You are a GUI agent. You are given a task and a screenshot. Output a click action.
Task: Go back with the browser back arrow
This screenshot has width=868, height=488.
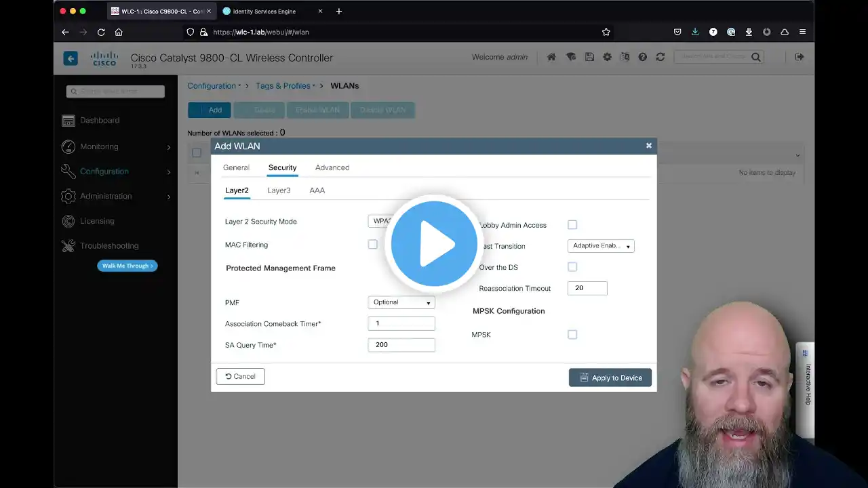click(65, 32)
